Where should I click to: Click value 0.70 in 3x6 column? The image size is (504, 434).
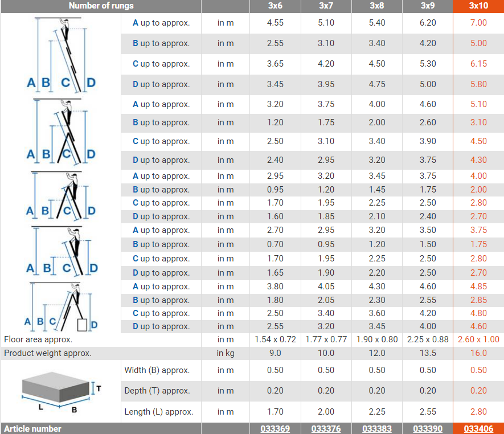click(x=275, y=244)
